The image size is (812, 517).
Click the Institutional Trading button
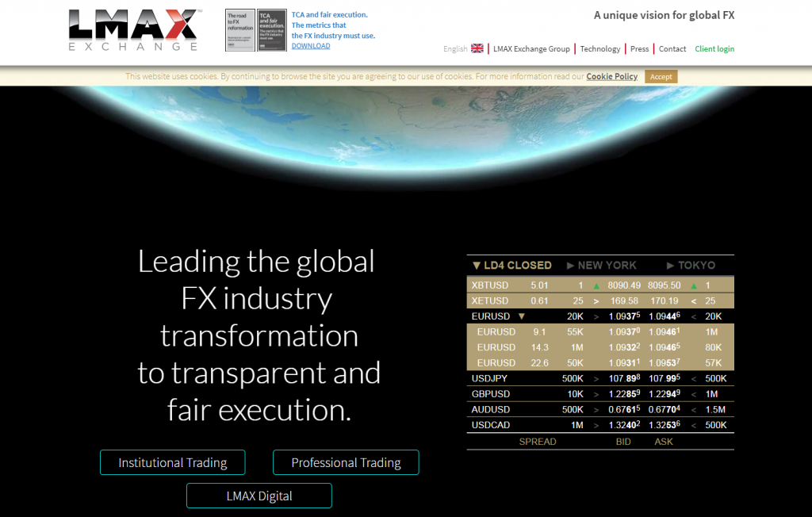tap(172, 462)
